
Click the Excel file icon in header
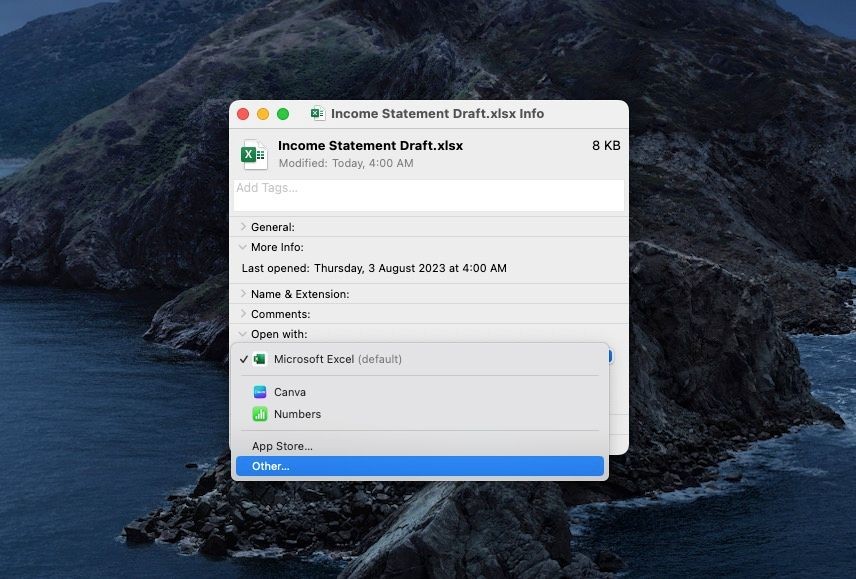click(x=254, y=154)
